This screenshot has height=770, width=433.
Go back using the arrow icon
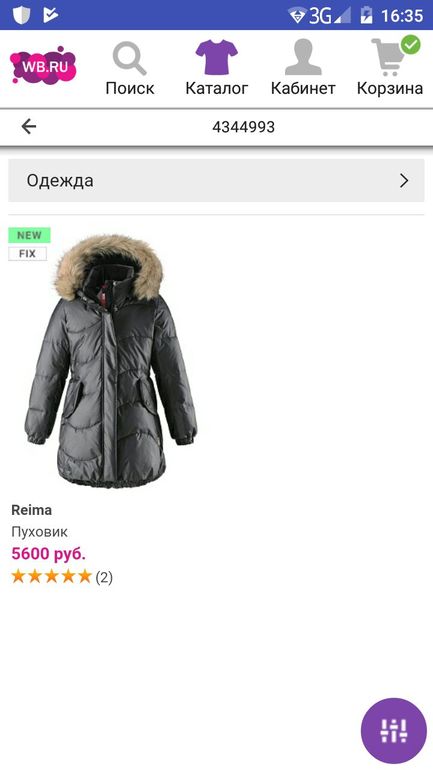click(x=29, y=127)
